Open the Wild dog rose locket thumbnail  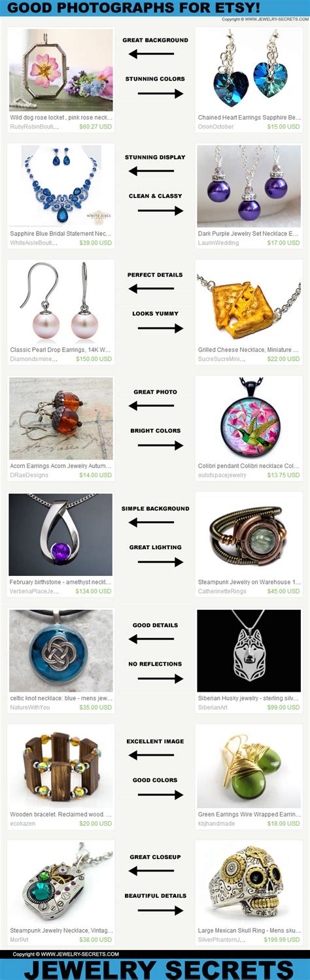tap(61, 70)
